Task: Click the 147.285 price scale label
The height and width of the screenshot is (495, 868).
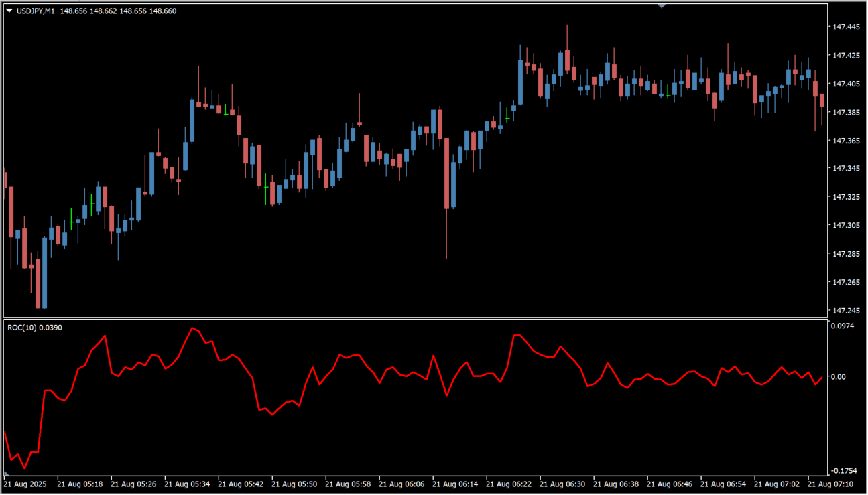Action: [x=846, y=254]
